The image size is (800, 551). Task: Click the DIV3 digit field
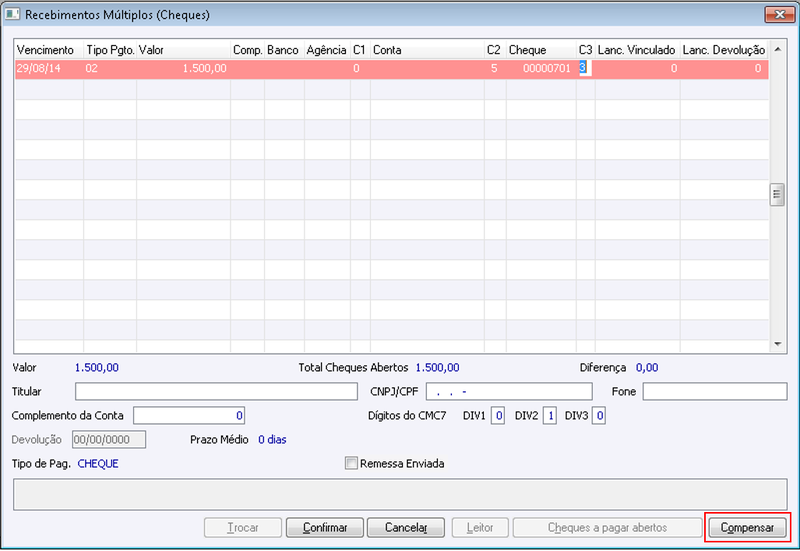coord(599,415)
